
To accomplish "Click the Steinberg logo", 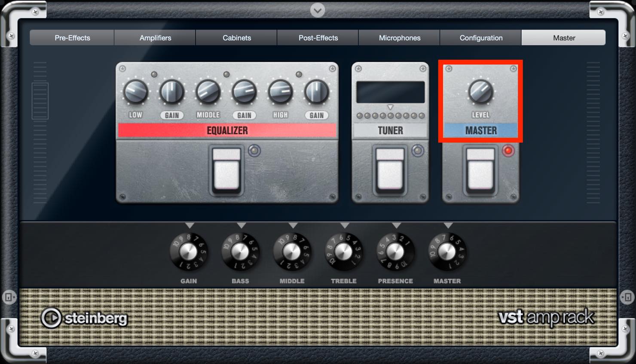I will 84,318.
